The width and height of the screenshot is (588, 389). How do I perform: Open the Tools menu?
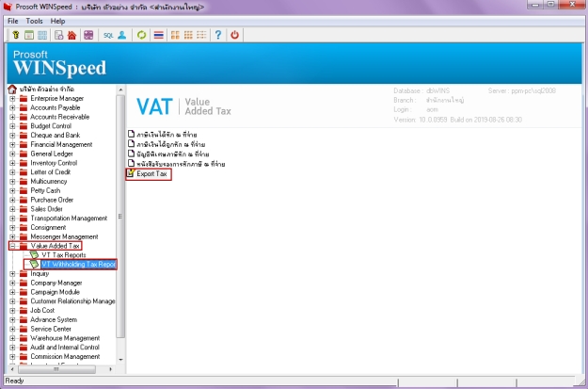coord(34,21)
